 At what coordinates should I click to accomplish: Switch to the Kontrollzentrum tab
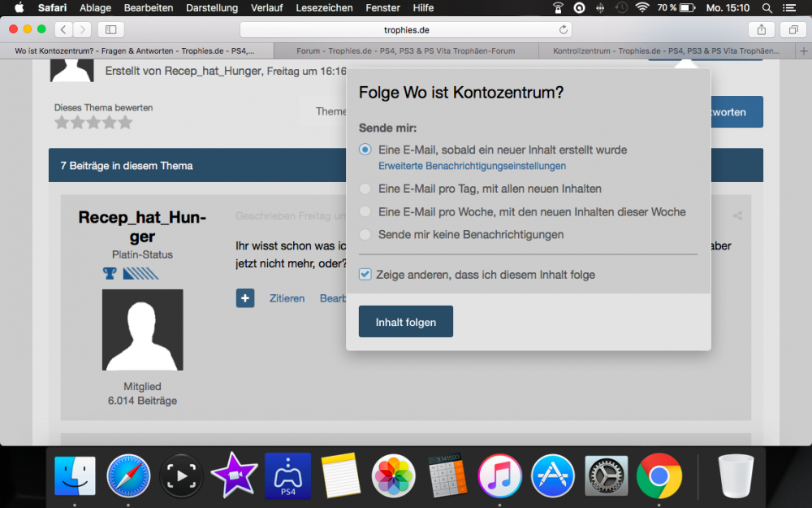click(666, 50)
